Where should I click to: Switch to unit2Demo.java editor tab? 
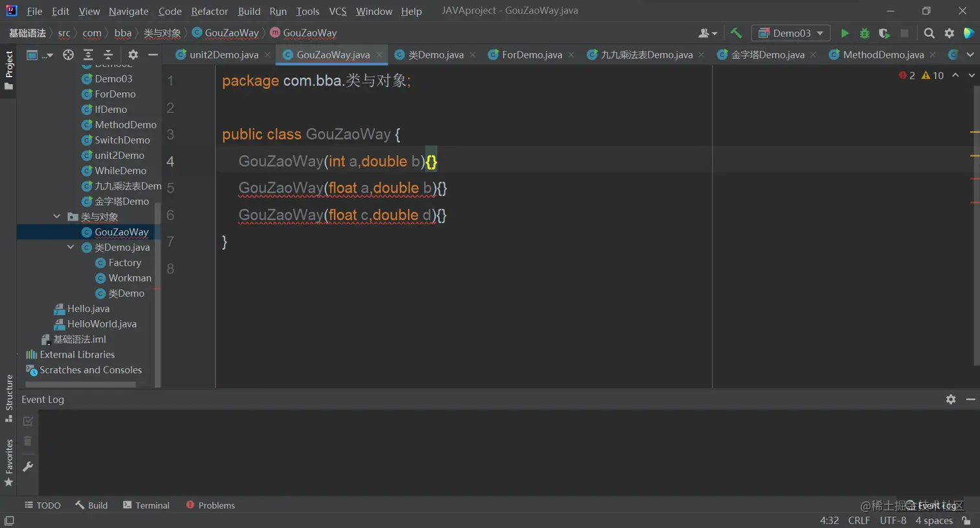click(x=224, y=54)
